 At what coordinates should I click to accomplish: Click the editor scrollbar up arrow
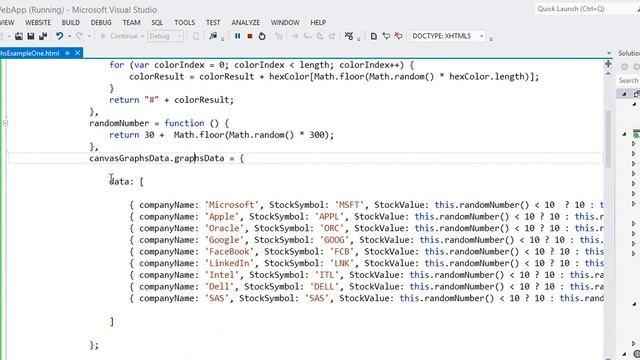point(608,74)
